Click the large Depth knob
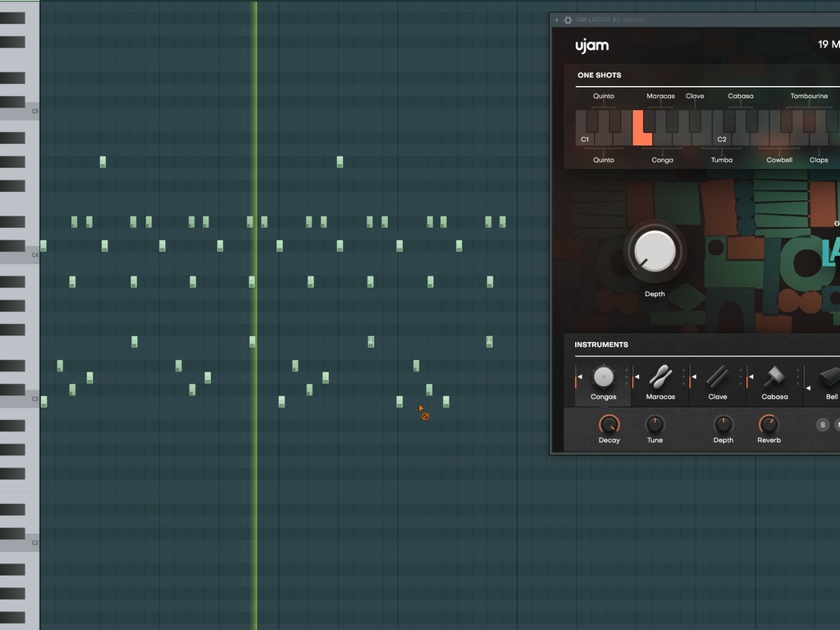 655,251
